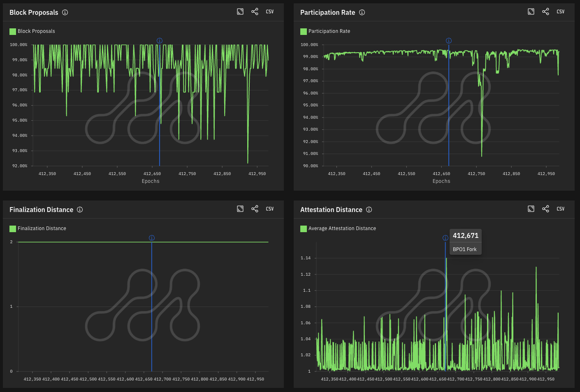580x392 pixels.
Task: Expand the Participation Rate chart fullscreen
Action: 531,12
